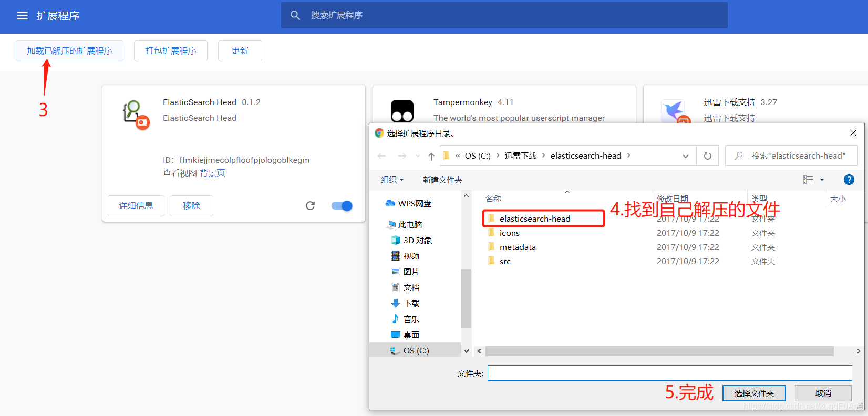Click the 文件夹 name input field
This screenshot has width=868, height=416.
(x=670, y=373)
